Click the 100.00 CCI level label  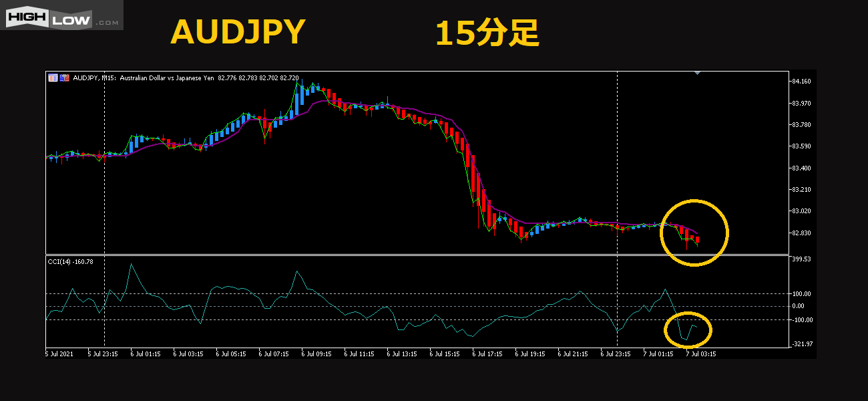tap(801, 294)
